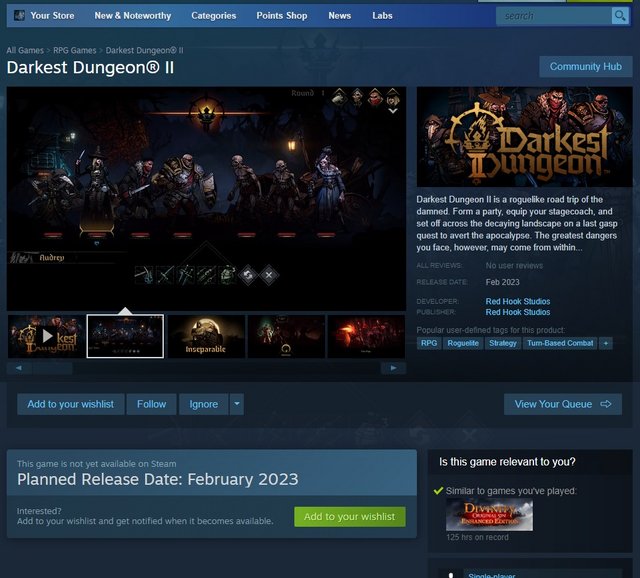Click the Darkest Dungeon II breadcrumb link
The height and width of the screenshot is (578, 640).
[144, 50]
